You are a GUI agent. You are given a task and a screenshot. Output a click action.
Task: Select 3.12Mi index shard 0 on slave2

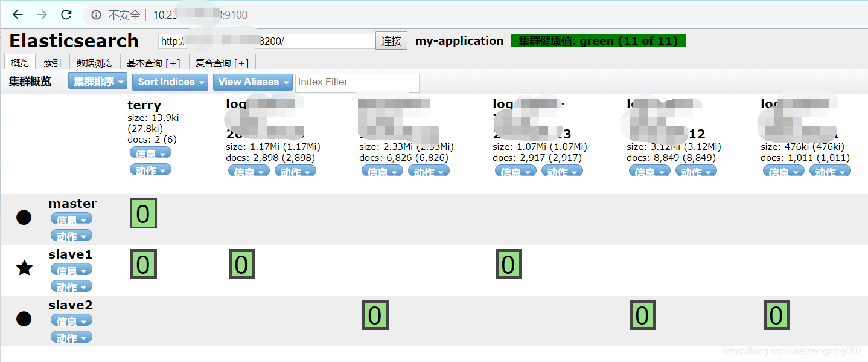point(643,315)
